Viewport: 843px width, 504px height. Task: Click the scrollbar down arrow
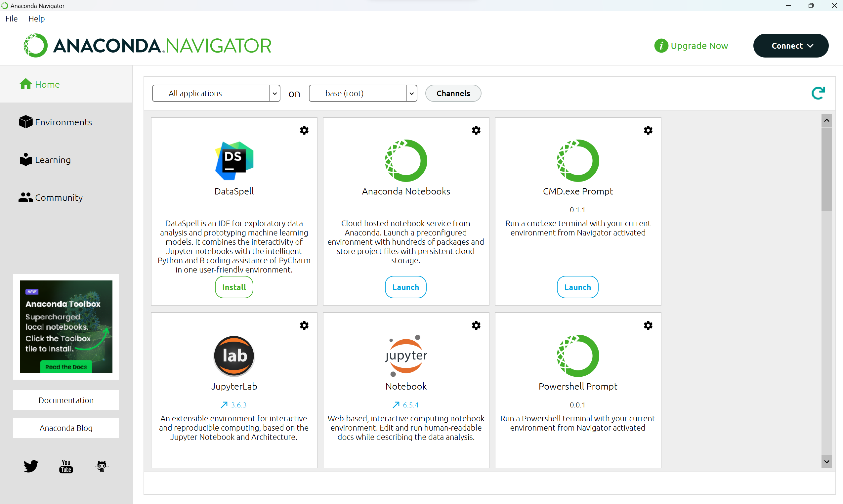[826, 462]
